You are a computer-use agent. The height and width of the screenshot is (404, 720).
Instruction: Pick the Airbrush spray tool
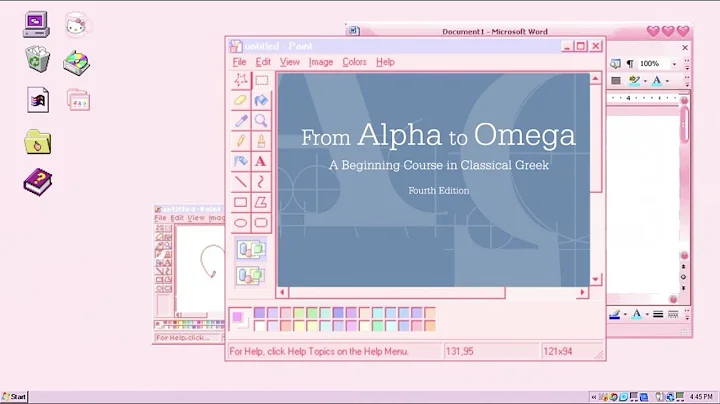[241, 161]
